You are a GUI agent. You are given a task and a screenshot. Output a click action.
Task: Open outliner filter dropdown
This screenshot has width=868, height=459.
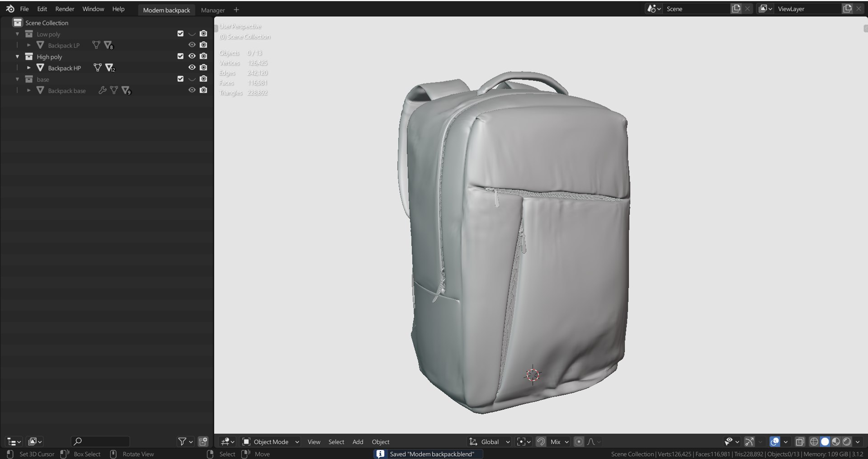click(x=186, y=441)
